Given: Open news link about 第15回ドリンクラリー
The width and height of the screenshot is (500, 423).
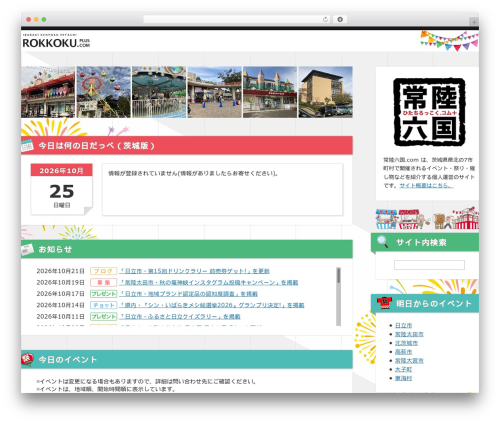Looking at the screenshot, I should (194, 271).
